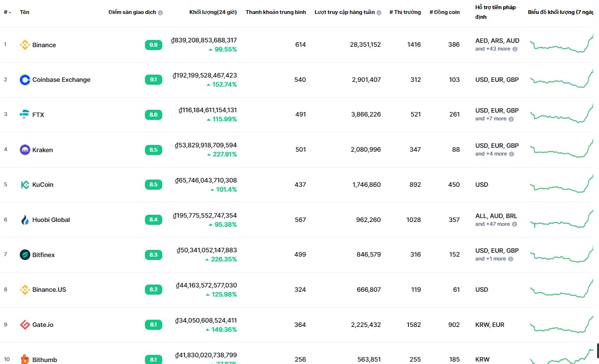
Task: Open the Bithumb exchange link
Action: [44, 360]
